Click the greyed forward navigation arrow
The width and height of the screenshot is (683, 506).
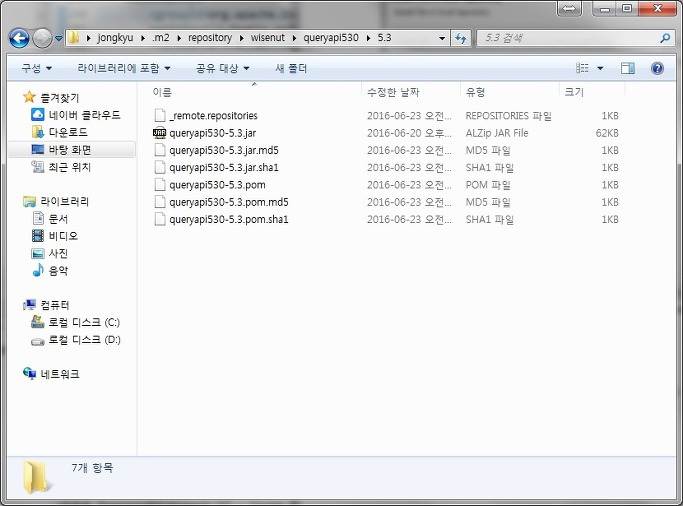pyautogui.click(x=42, y=38)
